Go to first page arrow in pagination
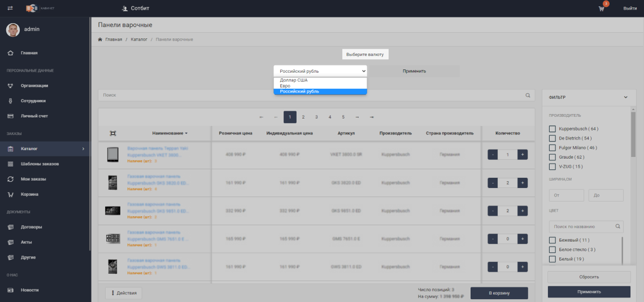This screenshot has height=302, width=644. click(x=261, y=117)
